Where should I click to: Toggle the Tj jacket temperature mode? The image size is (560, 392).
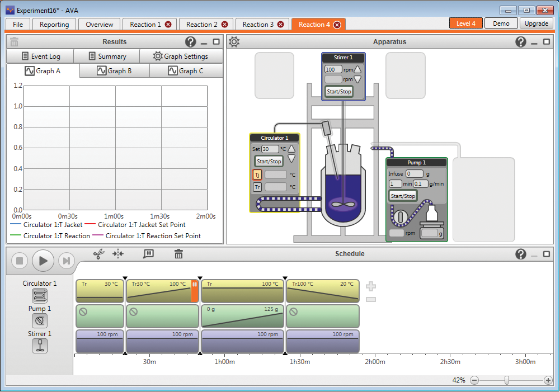[x=257, y=174]
